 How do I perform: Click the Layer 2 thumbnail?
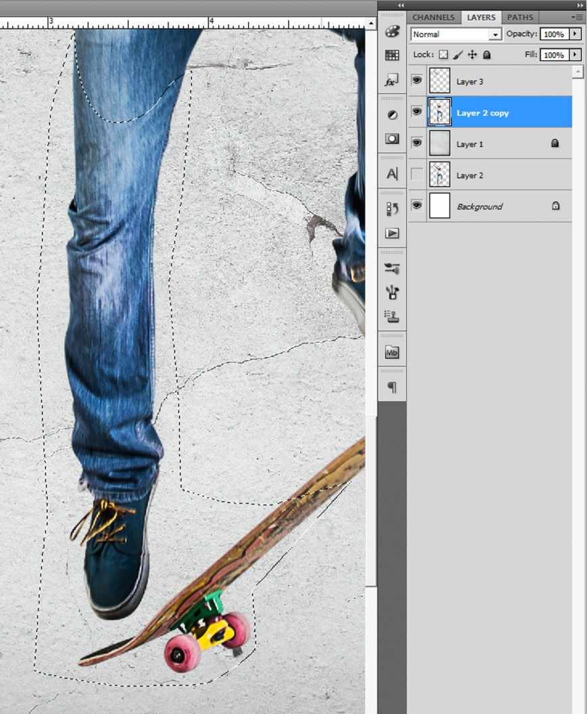tap(439, 174)
